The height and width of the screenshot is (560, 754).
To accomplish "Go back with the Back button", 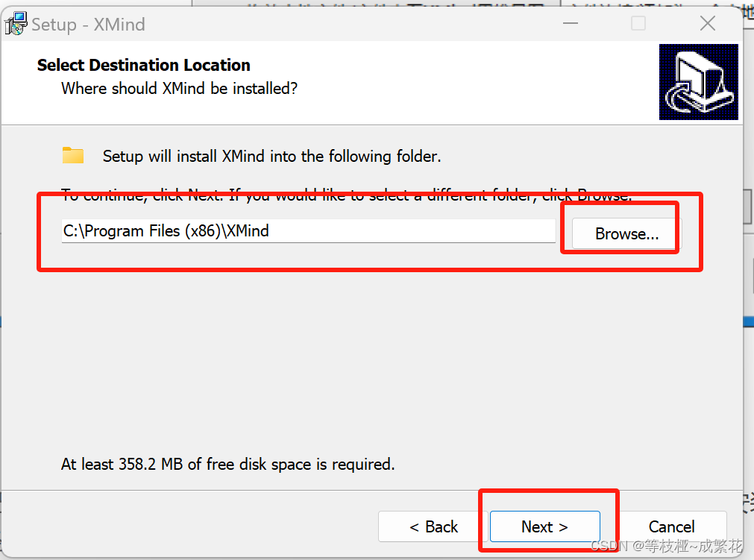I will tap(433, 526).
